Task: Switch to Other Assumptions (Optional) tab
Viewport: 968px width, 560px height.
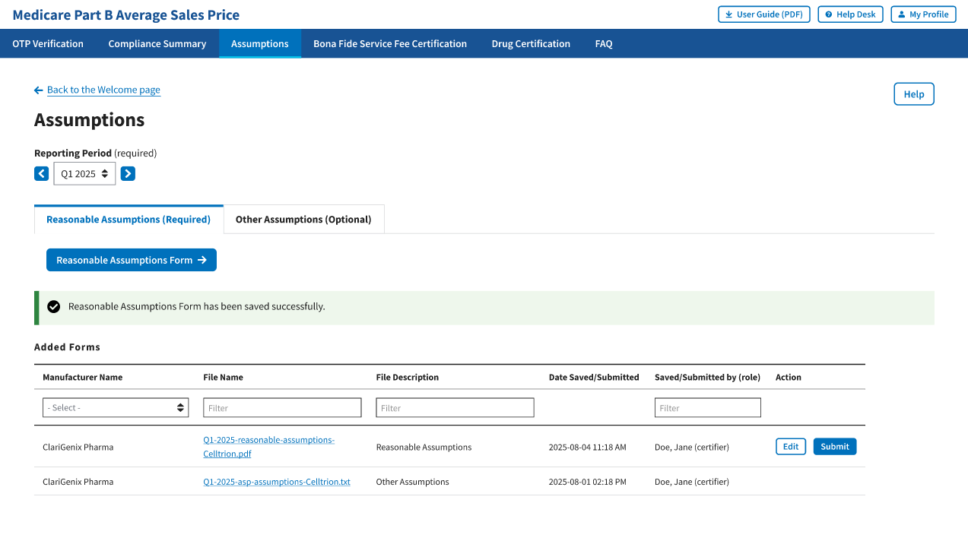Action: pos(303,220)
